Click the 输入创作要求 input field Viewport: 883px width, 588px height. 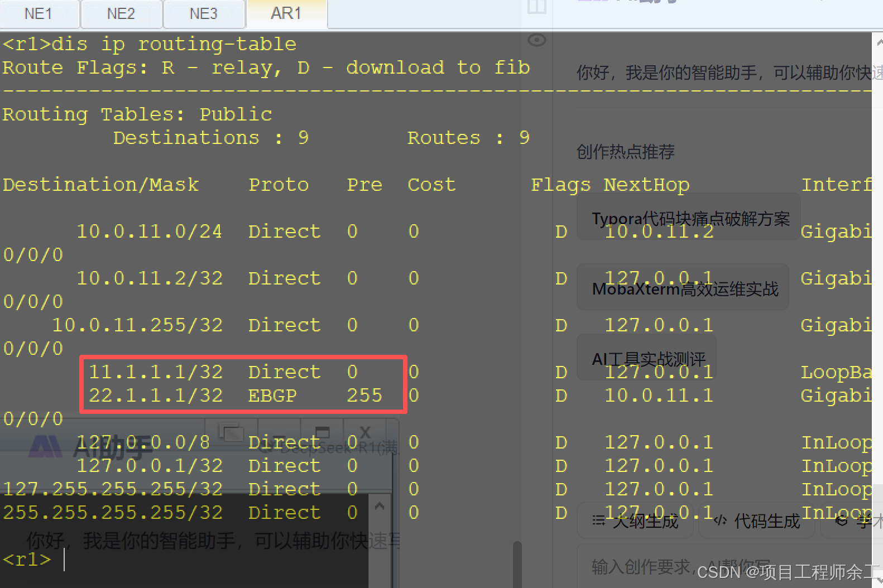pyautogui.click(x=726, y=567)
